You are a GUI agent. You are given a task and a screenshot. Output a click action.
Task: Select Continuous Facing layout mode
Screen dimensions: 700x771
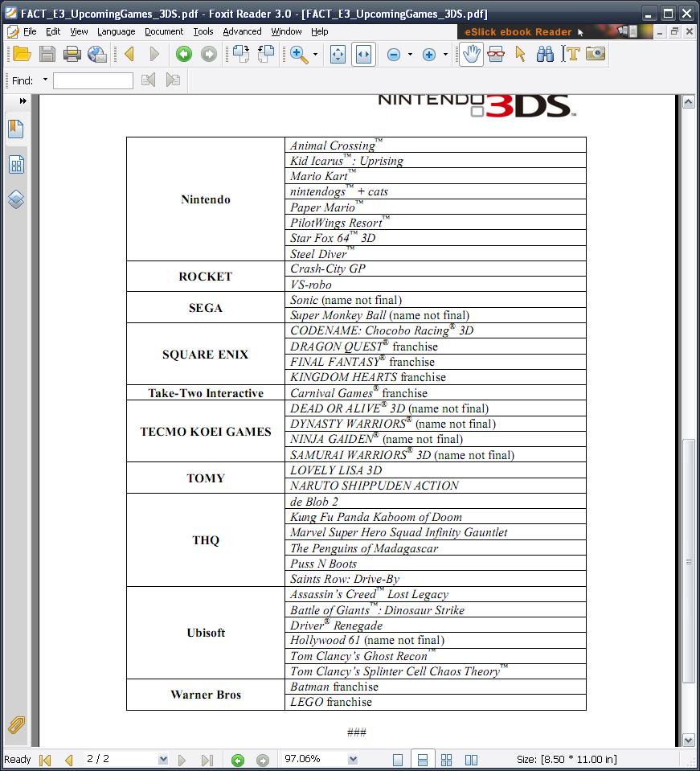tap(446, 761)
